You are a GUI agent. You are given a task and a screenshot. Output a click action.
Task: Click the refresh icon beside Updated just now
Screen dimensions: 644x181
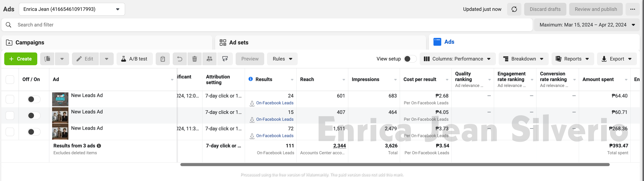(514, 9)
